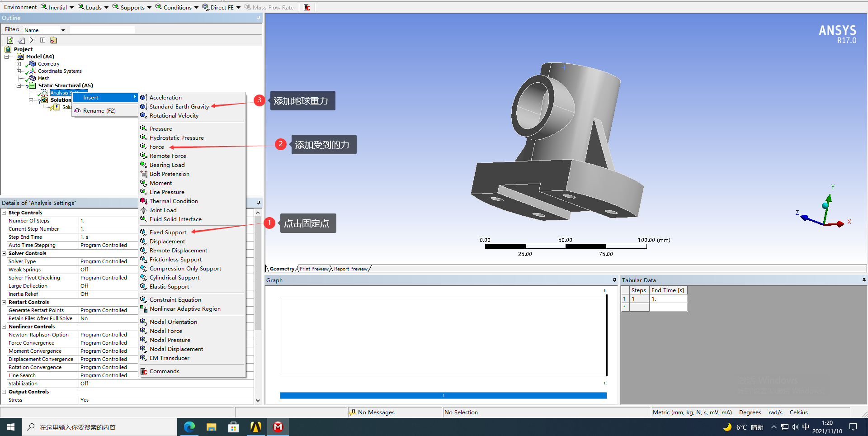Collapse the Step Controls section in Details
Viewport: 868px width, 436px height.
pyautogui.click(x=4, y=212)
